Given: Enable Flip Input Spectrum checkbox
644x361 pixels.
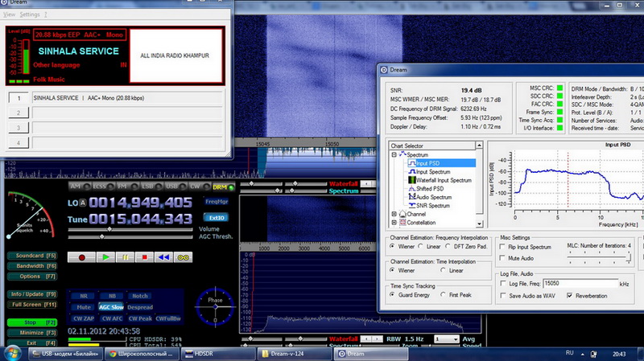Looking at the screenshot, I should click(502, 247).
